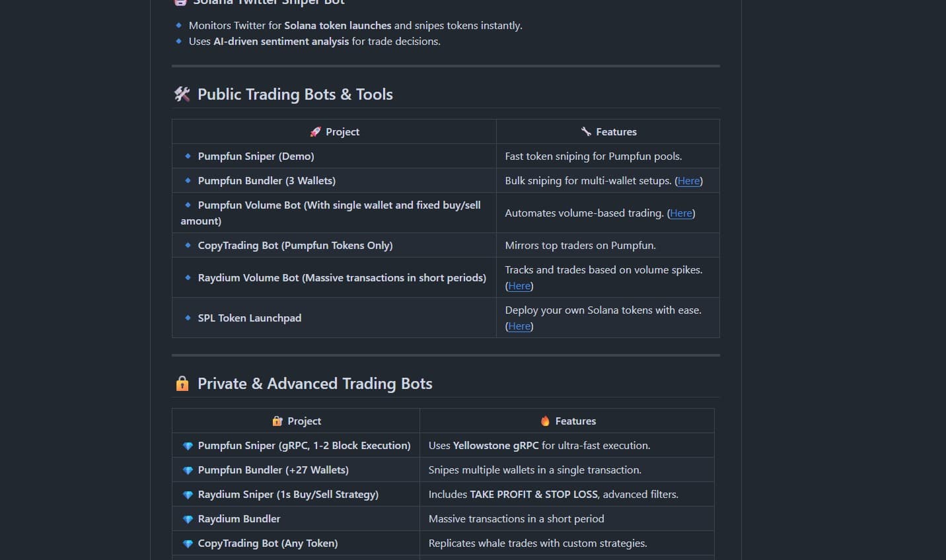This screenshot has width=946, height=560.
Task: Click the hammer-and-wrench icon beside Public Trading Bots & Tools
Action: pyautogui.click(x=182, y=94)
